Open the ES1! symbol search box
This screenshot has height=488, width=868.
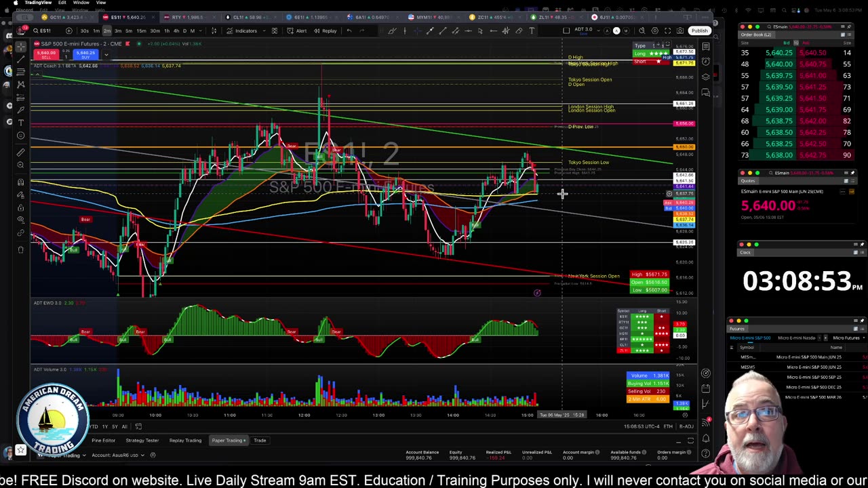pos(45,30)
